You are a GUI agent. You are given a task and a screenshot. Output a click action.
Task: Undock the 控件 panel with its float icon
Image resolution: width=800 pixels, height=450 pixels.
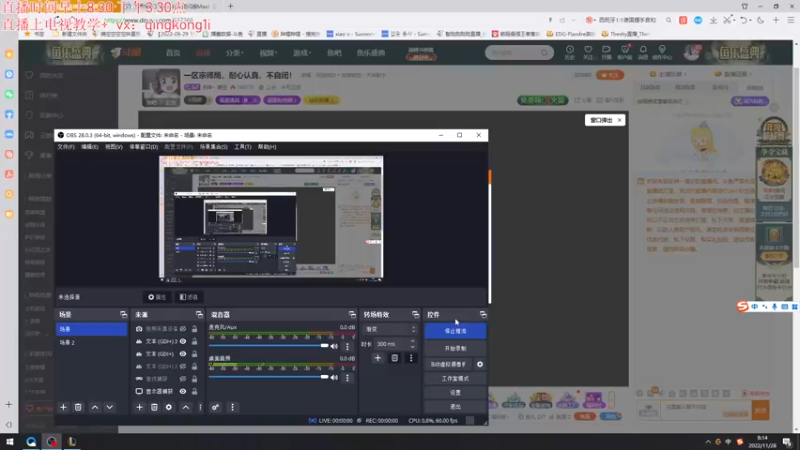coord(483,314)
